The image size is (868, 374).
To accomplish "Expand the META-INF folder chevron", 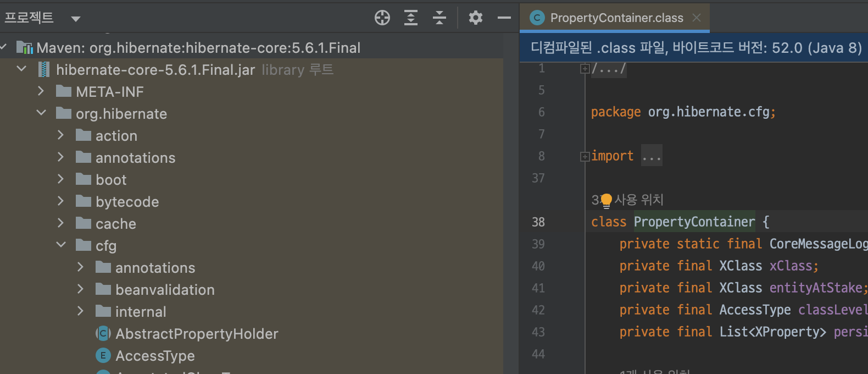I will point(41,91).
